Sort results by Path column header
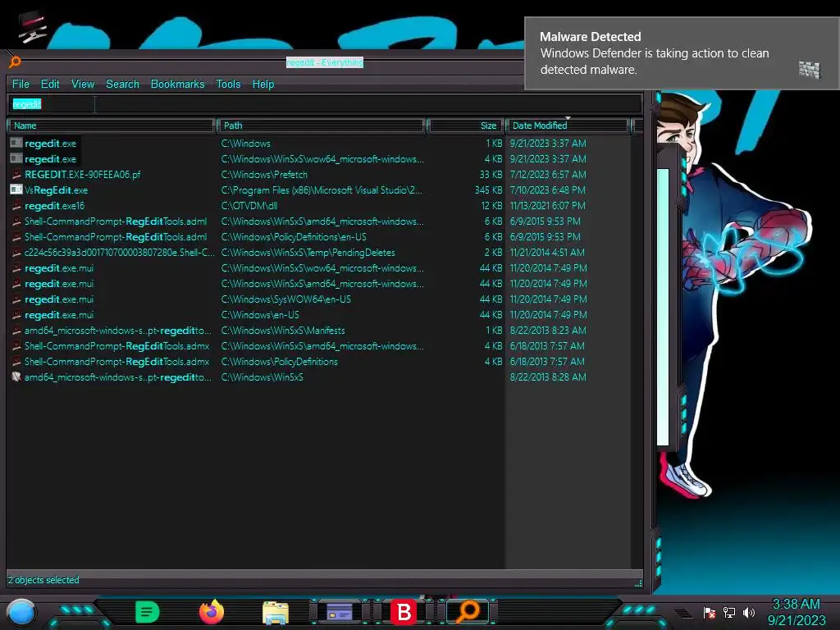Screen dimensions: 840x630 [x=322, y=126]
